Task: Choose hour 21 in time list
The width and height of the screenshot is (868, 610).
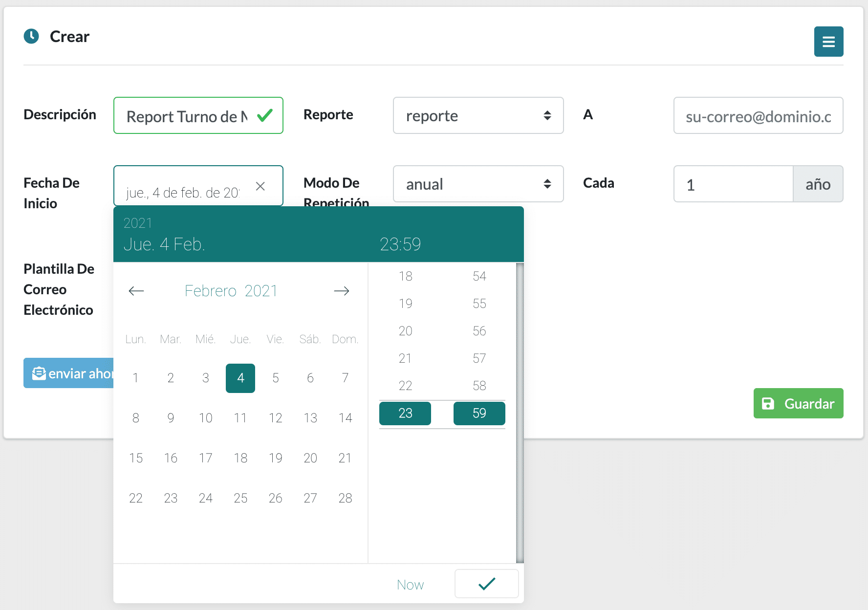Action: click(x=405, y=358)
